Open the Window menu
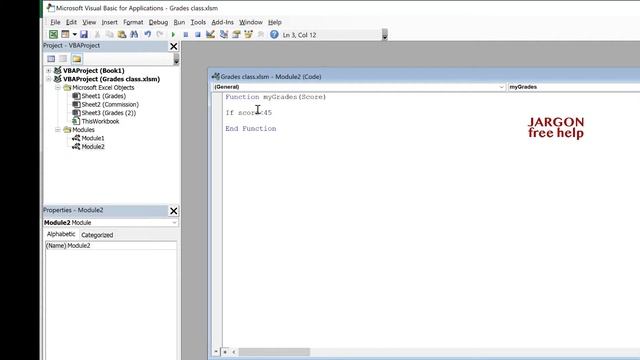This screenshot has height=360, width=640. coord(251,22)
